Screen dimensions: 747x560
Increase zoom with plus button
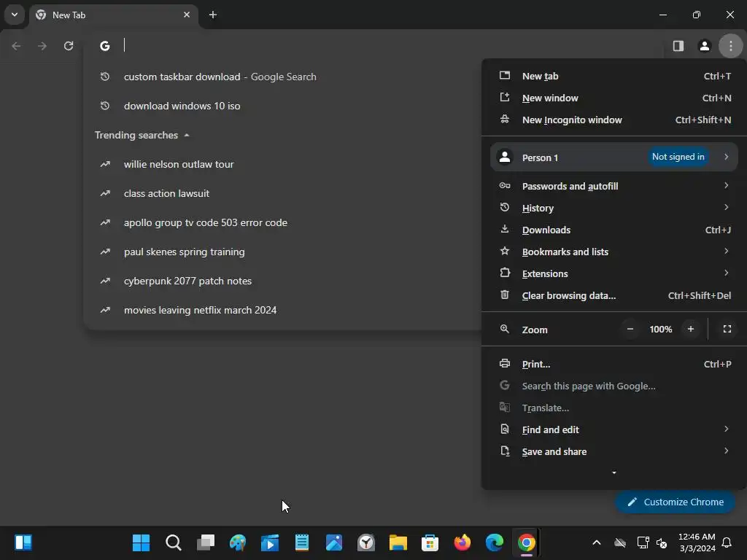tap(690, 329)
